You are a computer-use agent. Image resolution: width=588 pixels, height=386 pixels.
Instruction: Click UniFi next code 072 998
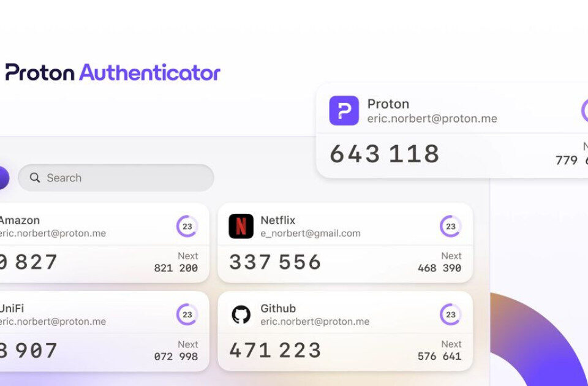176,357
